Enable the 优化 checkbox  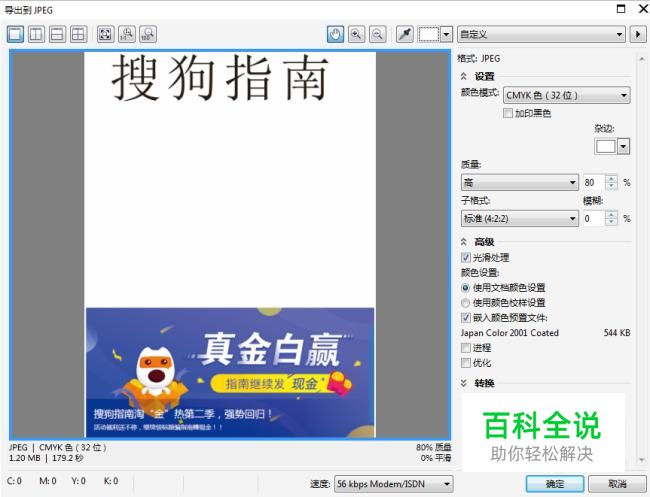click(466, 363)
